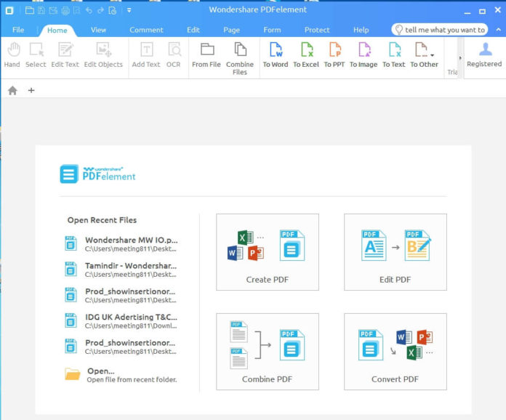Convert PDF To Excel
The width and height of the screenshot is (506, 420).
306,55
